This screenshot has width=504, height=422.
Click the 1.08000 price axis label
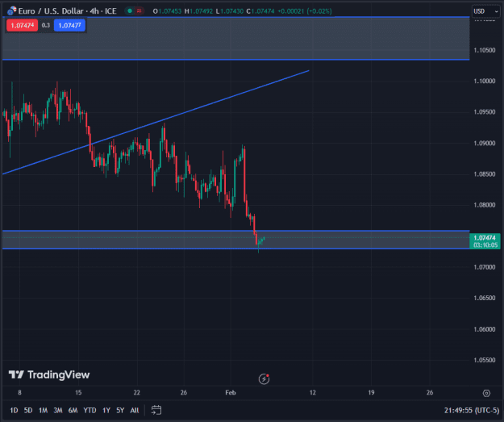click(485, 205)
